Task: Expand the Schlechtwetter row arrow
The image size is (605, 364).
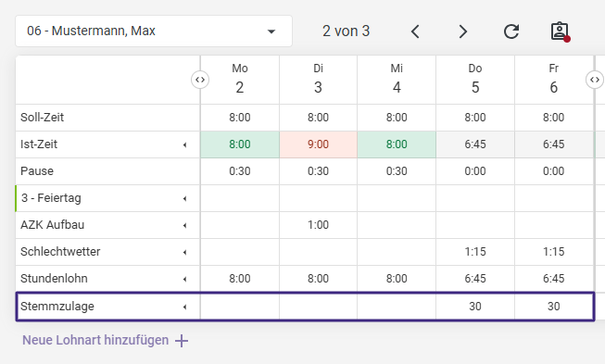Action: pos(184,252)
